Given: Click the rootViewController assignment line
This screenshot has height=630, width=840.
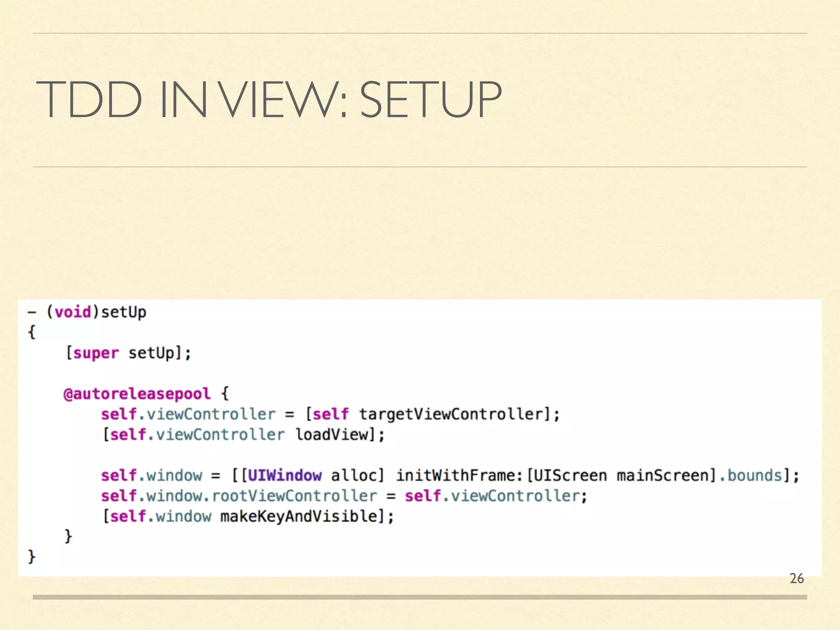Looking at the screenshot, I should pos(344,495).
